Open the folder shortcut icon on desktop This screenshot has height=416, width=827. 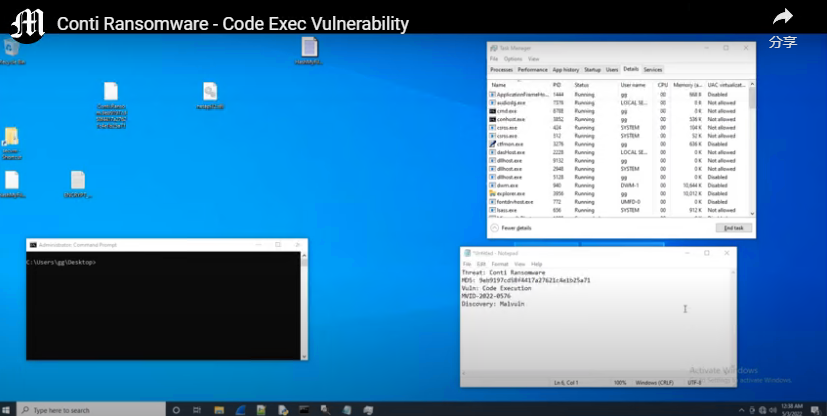(x=11, y=143)
